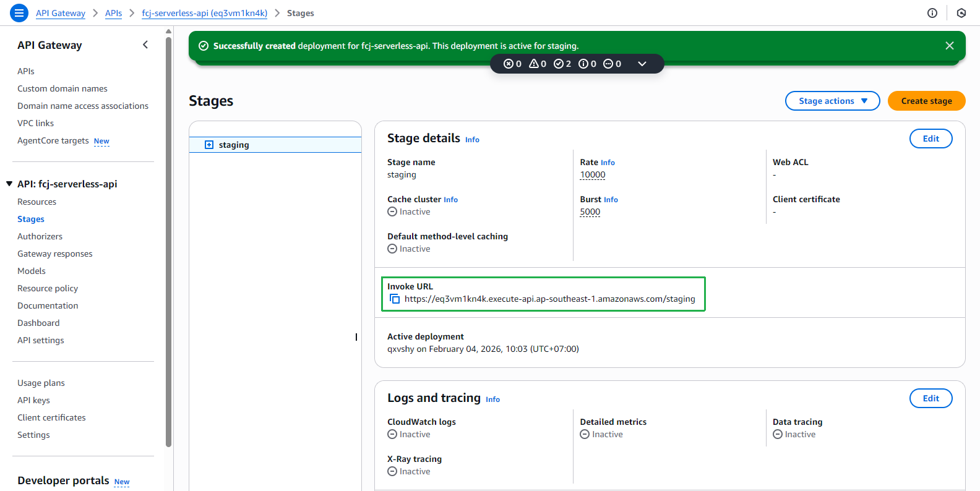Collapse the API Gateway side navigation
The image size is (980, 491).
[145, 45]
